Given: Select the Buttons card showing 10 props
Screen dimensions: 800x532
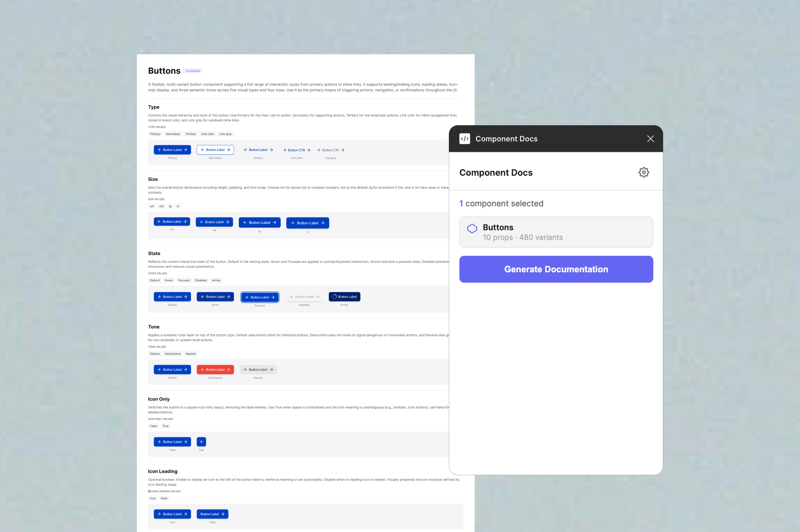Looking at the screenshot, I should 556,232.
